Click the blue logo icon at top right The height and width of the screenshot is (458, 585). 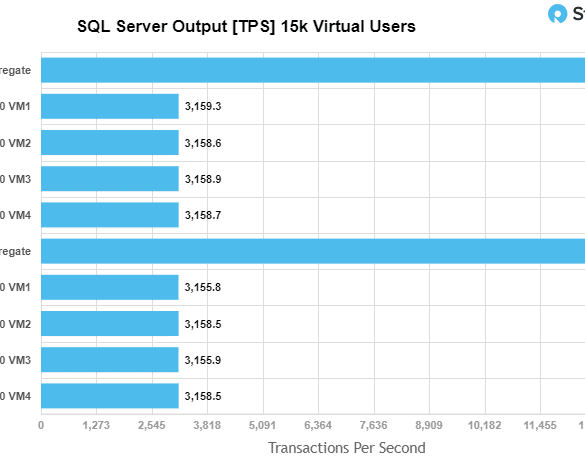(557, 14)
